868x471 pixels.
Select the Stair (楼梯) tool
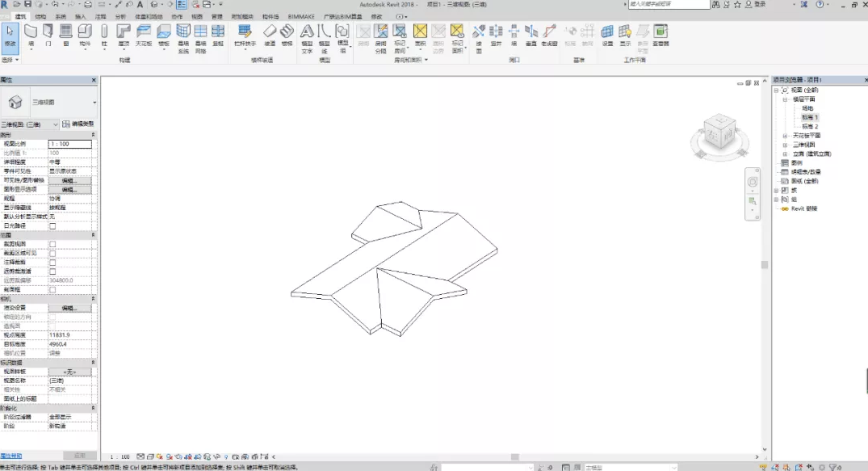287,36
